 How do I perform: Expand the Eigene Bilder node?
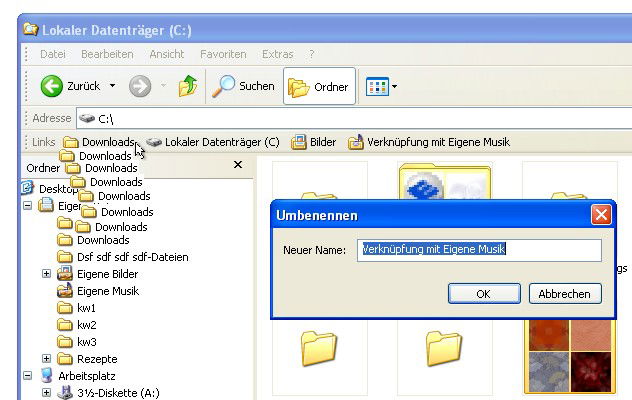[x=46, y=274]
